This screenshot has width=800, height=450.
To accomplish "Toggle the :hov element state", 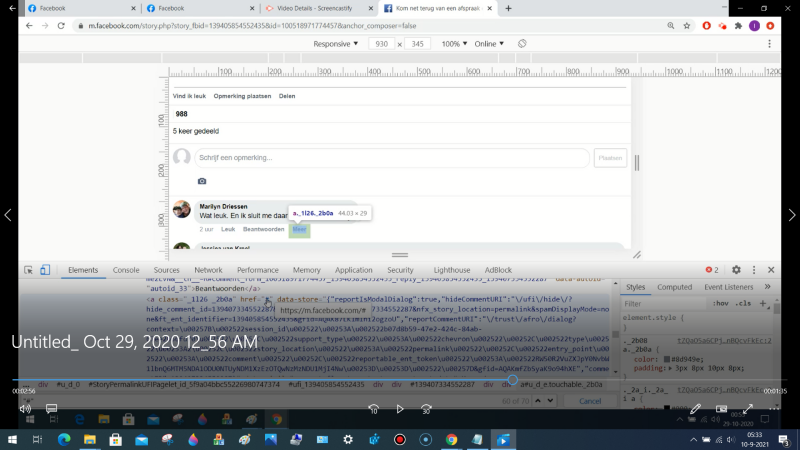I will [720, 304].
